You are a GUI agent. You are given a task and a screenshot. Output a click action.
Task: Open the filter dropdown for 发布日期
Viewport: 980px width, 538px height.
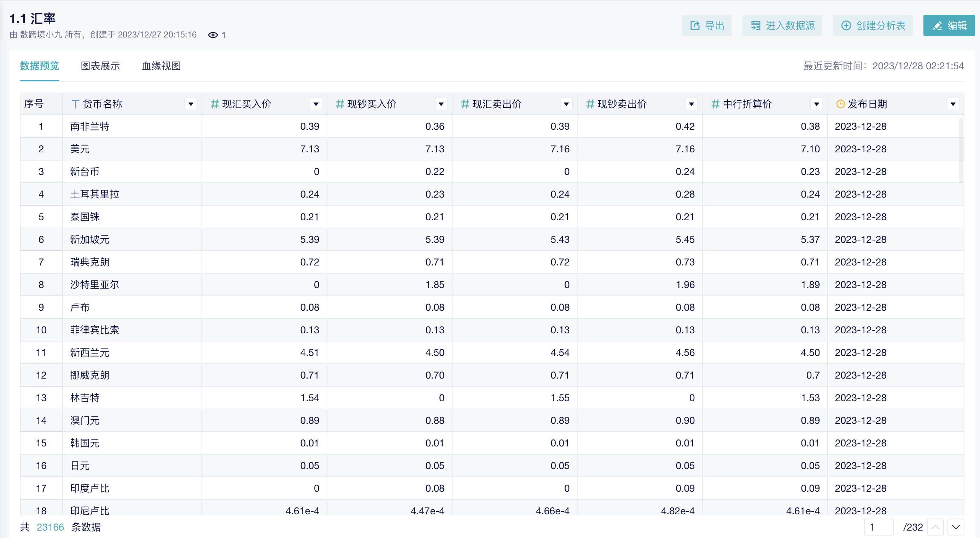(x=953, y=104)
